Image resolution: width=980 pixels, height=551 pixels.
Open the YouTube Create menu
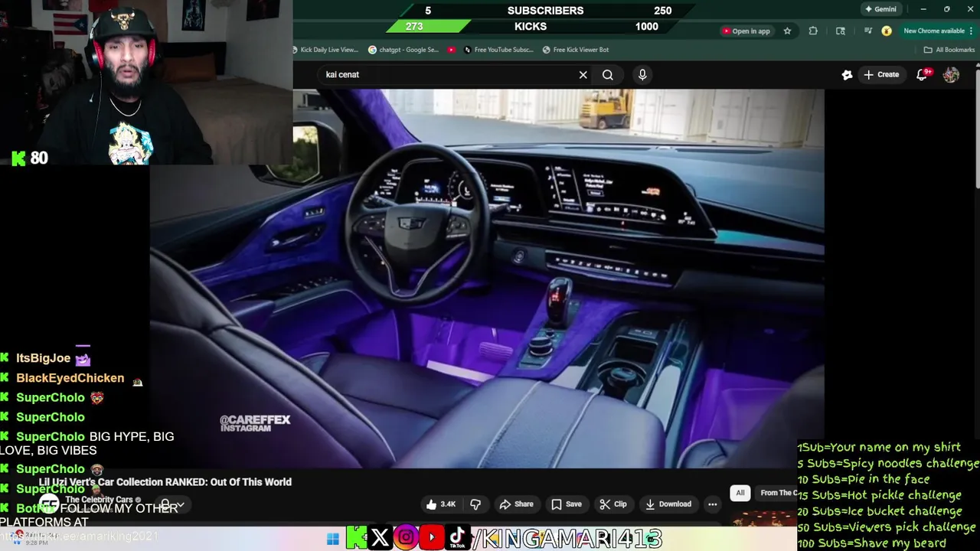(881, 74)
